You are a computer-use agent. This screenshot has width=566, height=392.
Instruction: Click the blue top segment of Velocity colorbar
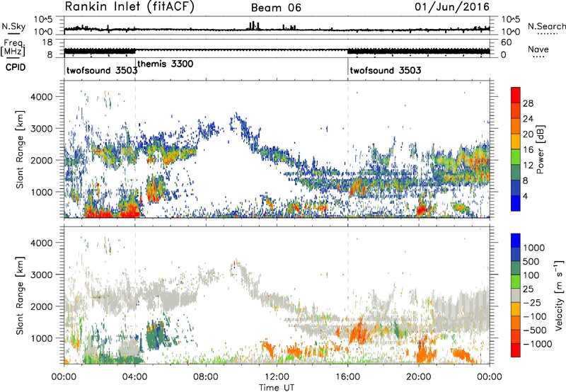click(x=516, y=241)
